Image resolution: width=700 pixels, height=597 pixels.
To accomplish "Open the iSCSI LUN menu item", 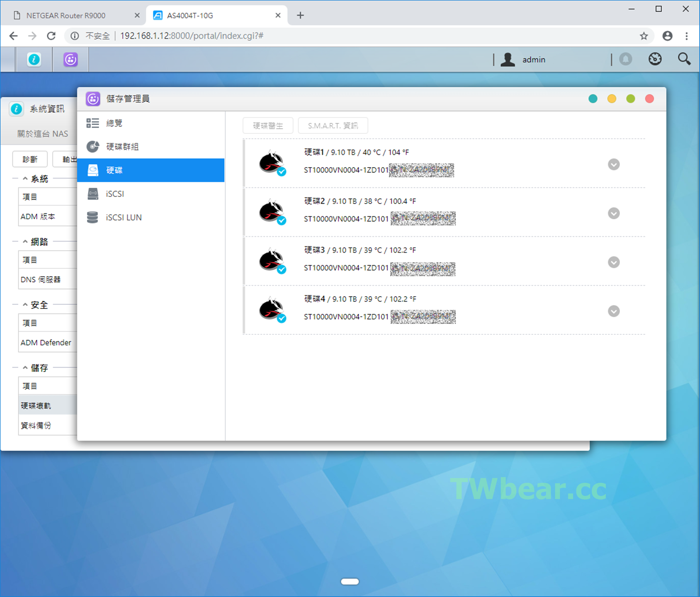I will pyautogui.click(x=151, y=218).
